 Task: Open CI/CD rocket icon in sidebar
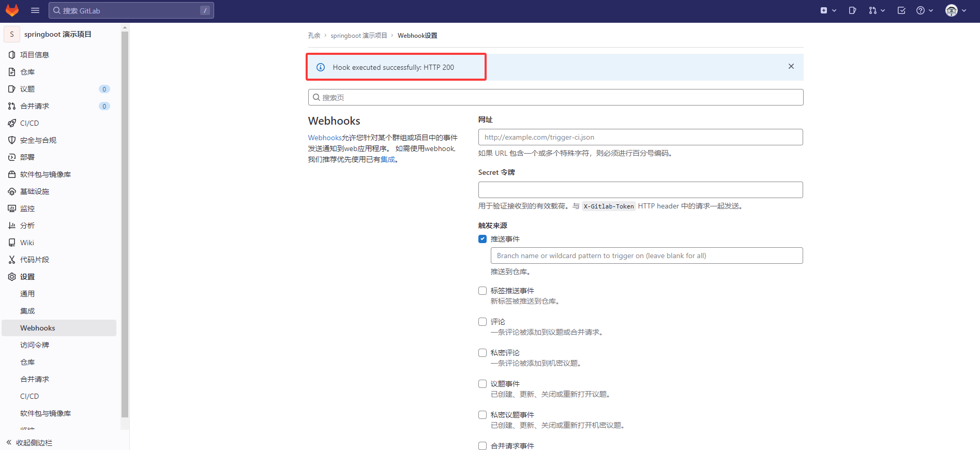(x=12, y=123)
